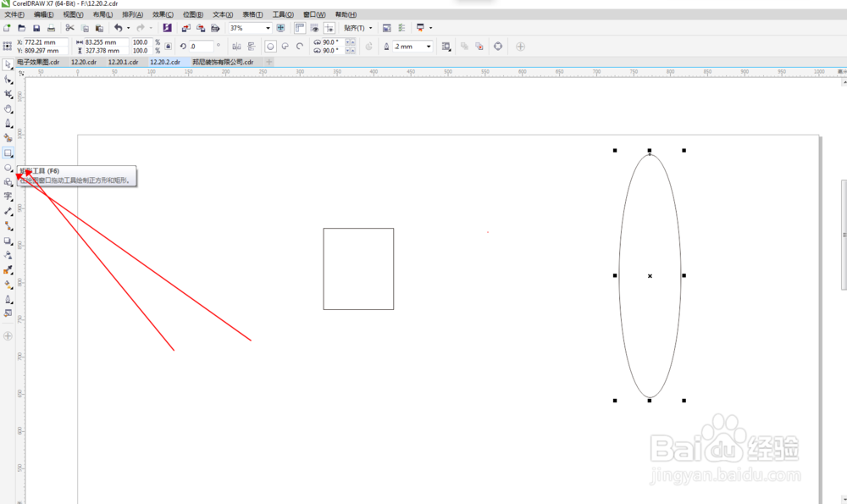Print the document
This screenshot has width=847, height=504.
pyautogui.click(x=51, y=28)
